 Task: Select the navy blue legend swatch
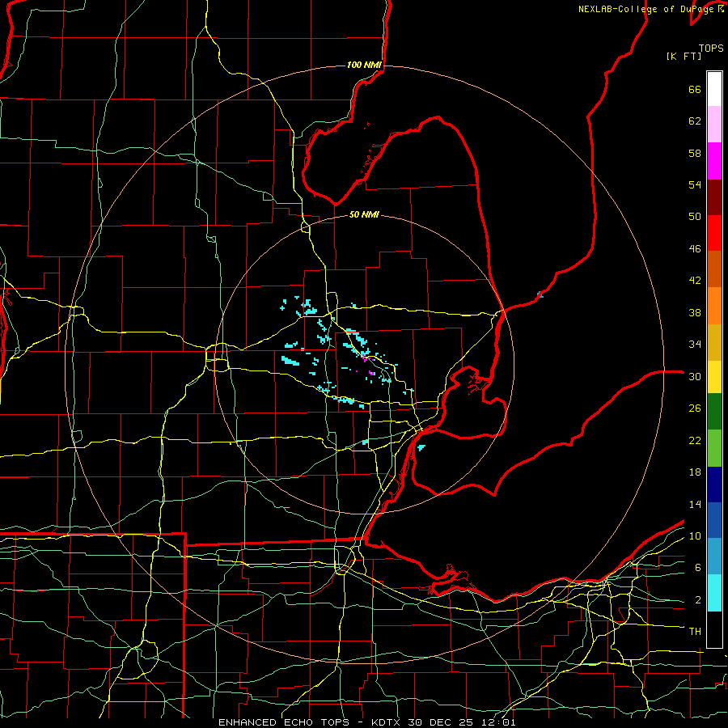(714, 485)
